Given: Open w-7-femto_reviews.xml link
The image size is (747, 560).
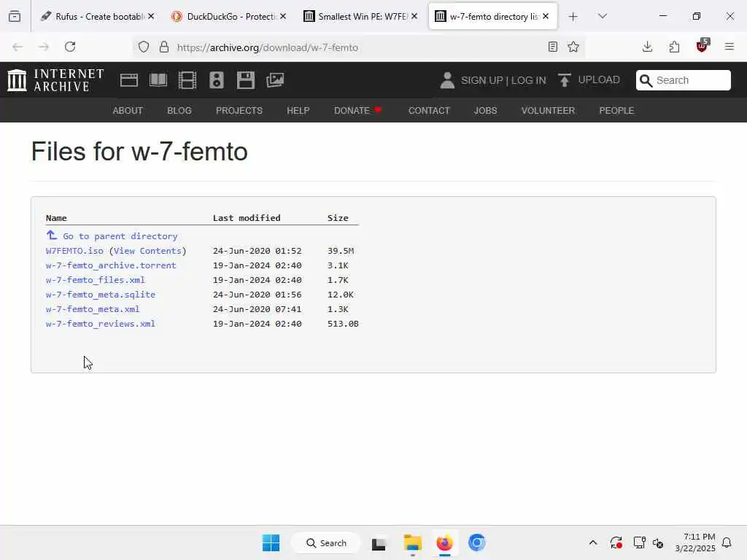Looking at the screenshot, I should (x=101, y=324).
